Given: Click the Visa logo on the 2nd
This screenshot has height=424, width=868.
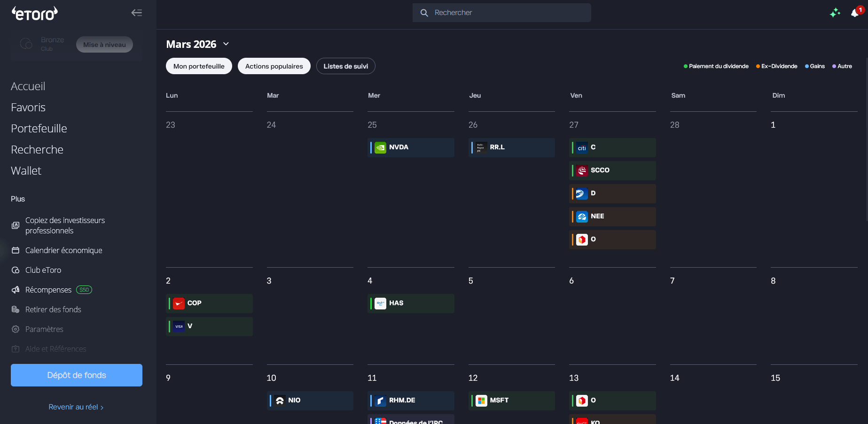Looking at the screenshot, I should 179,326.
